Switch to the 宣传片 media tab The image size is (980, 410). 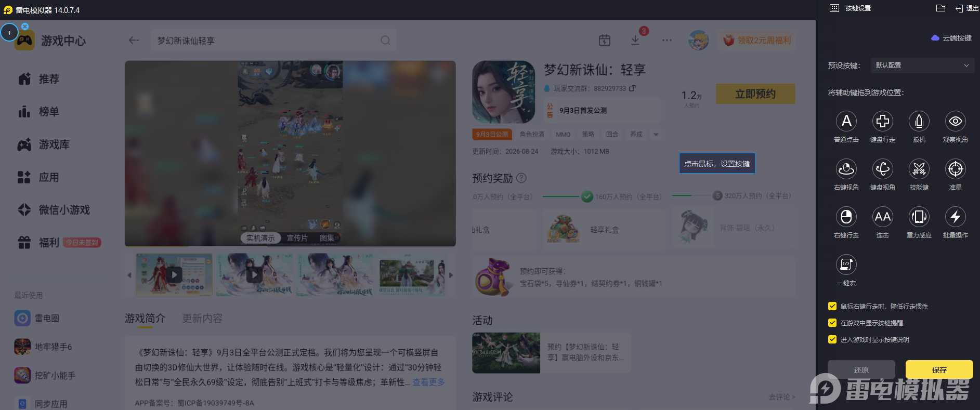[297, 238]
